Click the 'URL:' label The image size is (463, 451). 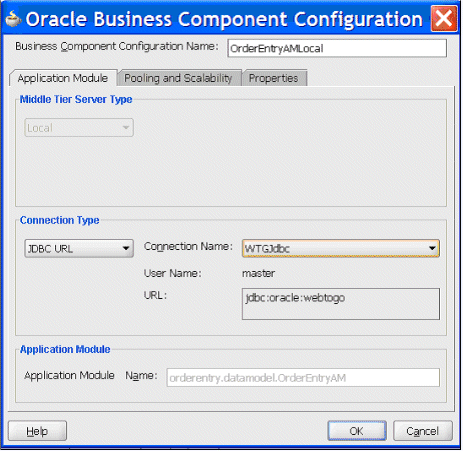pyautogui.click(x=155, y=295)
